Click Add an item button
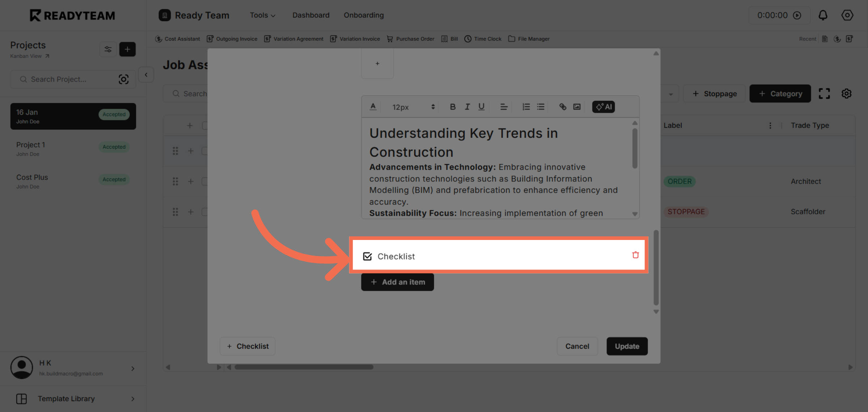 [x=397, y=282]
